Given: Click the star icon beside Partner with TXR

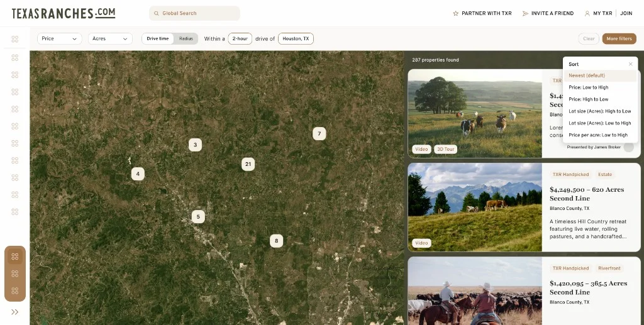Looking at the screenshot, I should point(455,13).
